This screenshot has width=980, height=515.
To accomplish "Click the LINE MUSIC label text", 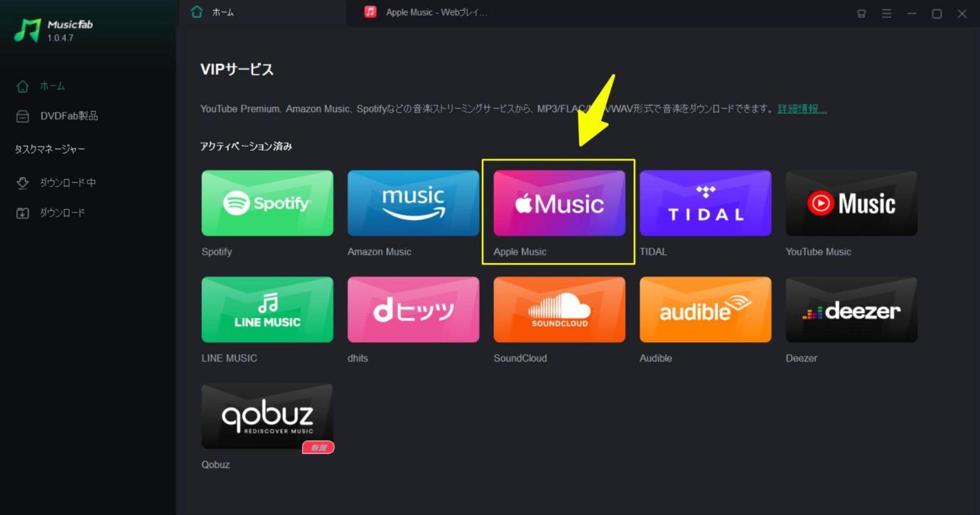I will point(230,359).
